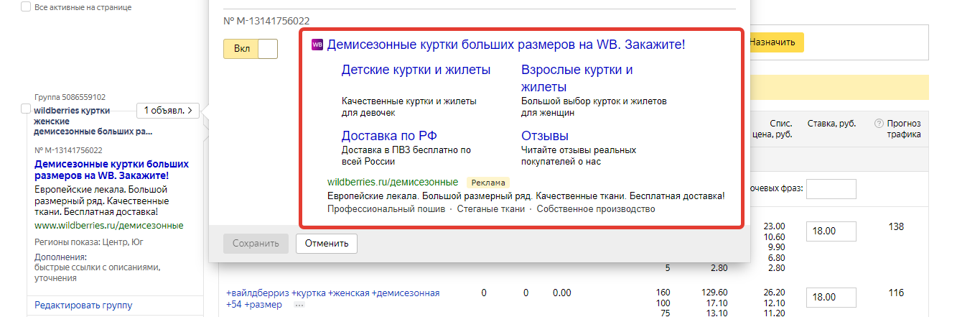Expand the ellipsis after '+54 +размер'
The height and width of the screenshot is (317, 980).
299,305
